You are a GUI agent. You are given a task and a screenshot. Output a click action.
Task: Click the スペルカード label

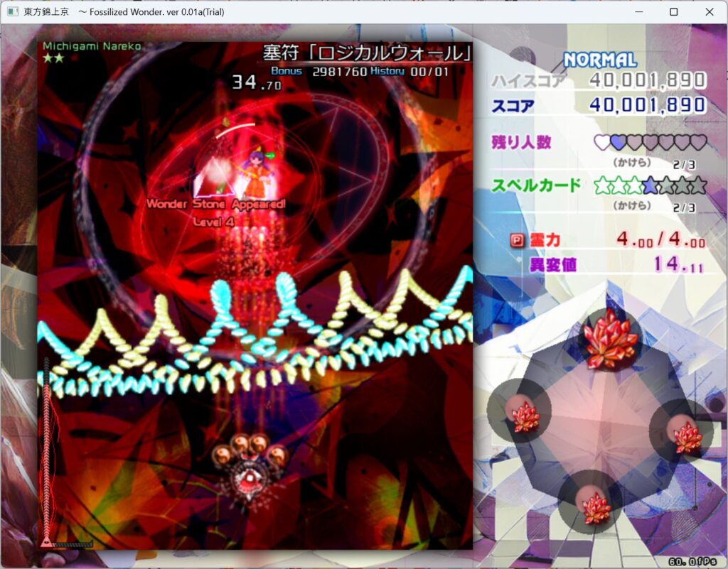(536, 185)
